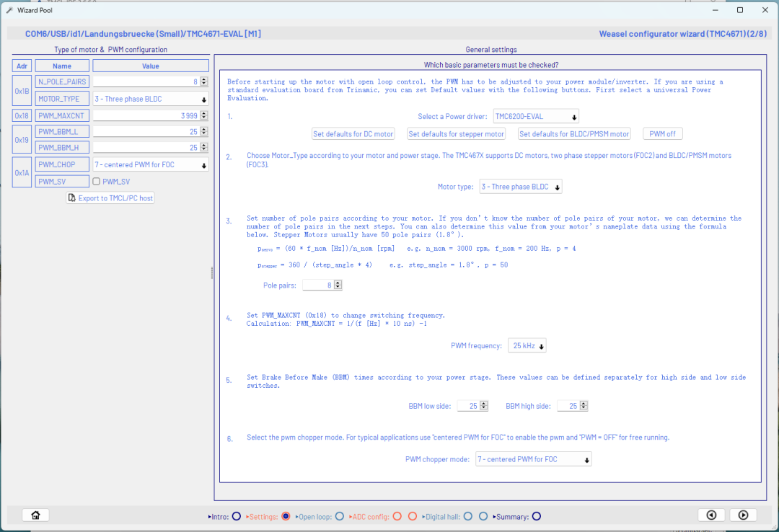Click the PWM_BBM_L name cell
This screenshot has height=532, width=779.
pyautogui.click(x=62, y=132)
